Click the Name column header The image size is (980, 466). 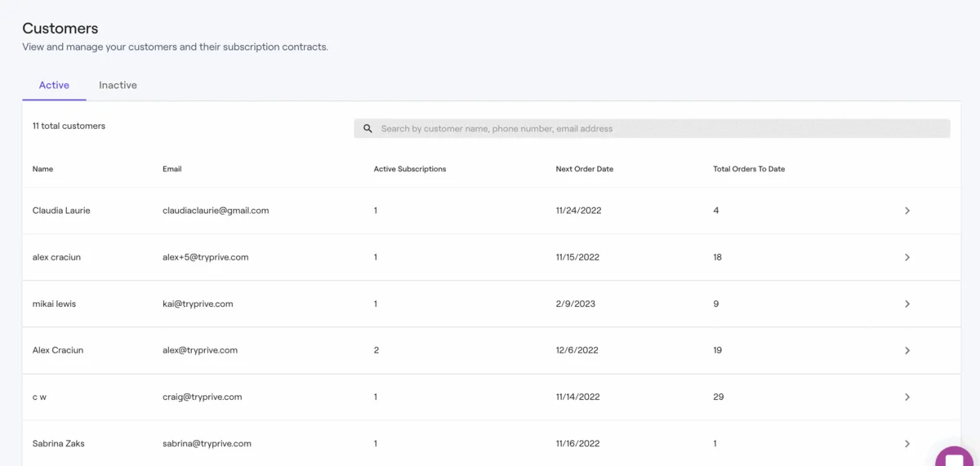[42, 169]
